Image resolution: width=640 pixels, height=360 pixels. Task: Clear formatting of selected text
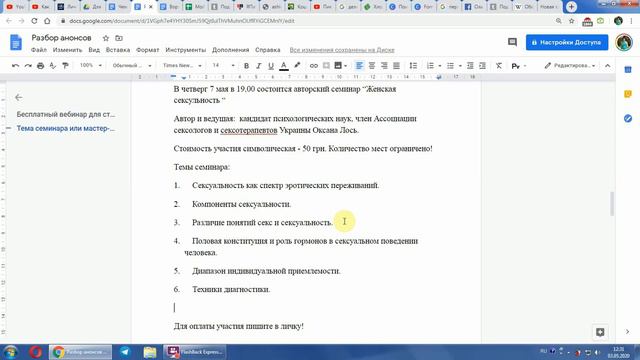(499, 66)
